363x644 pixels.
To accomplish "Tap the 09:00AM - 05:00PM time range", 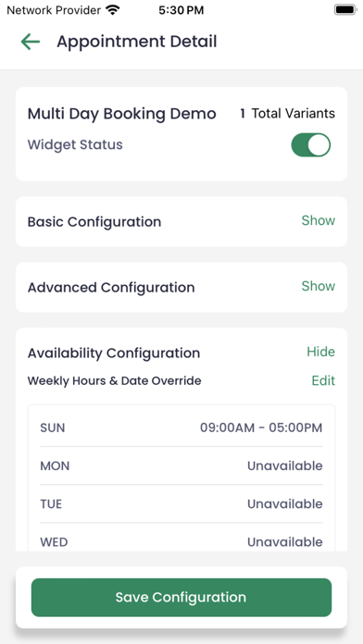I will pos(261,427).
